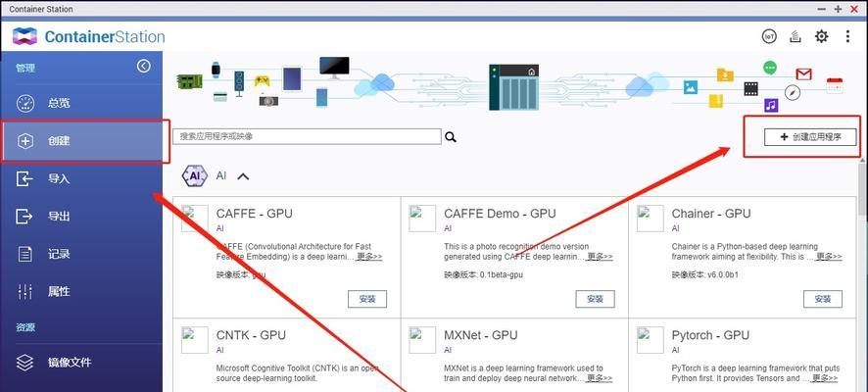Click the CAFFE - GPU title
The height and width of the screenshot is (392, 868).
tap(254, 214)
